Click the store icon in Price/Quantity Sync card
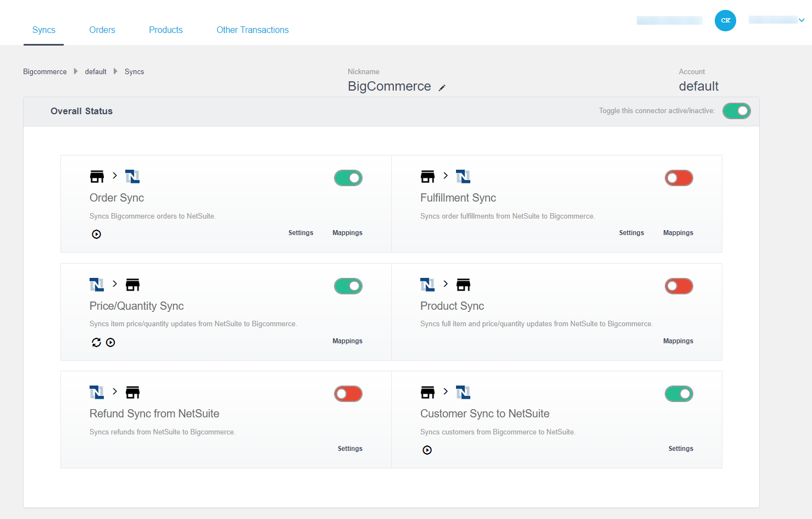This screenshot has height=519, width=812. pyautogui.click(x=133, y=284)
